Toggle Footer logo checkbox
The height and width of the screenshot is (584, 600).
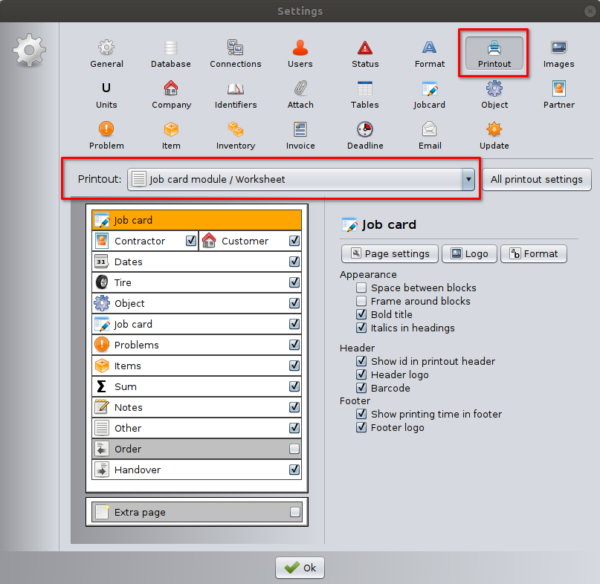pos(361,427)
